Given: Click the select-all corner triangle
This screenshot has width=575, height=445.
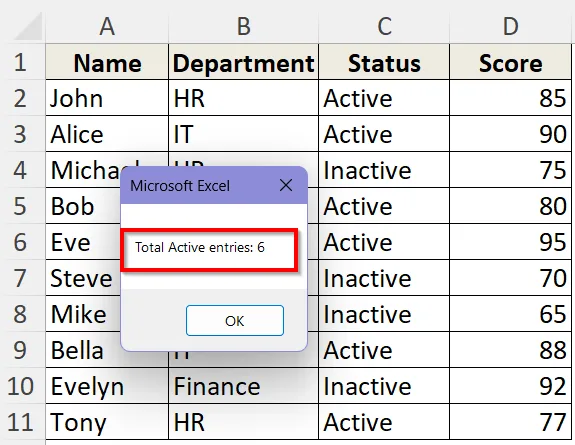Looking at the screenshot, I should (29, 27).
